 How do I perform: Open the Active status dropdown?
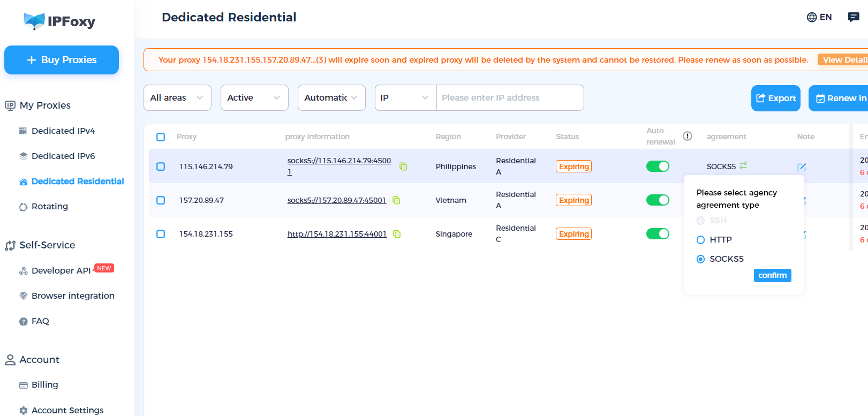(x=254, y=97)
